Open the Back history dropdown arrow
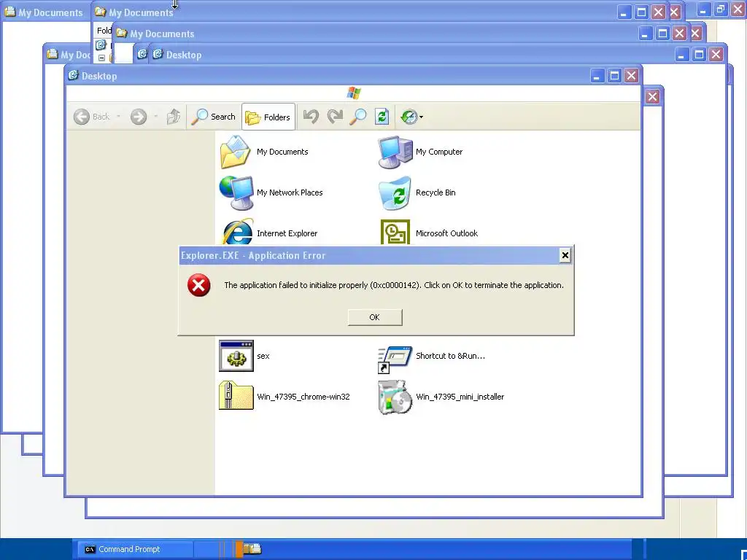 point(119,117)
